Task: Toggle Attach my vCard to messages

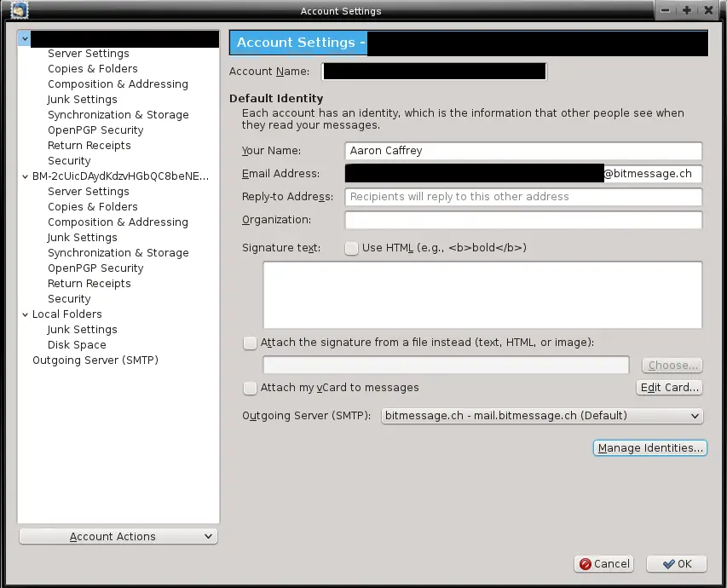Action: tap(250, 388)
